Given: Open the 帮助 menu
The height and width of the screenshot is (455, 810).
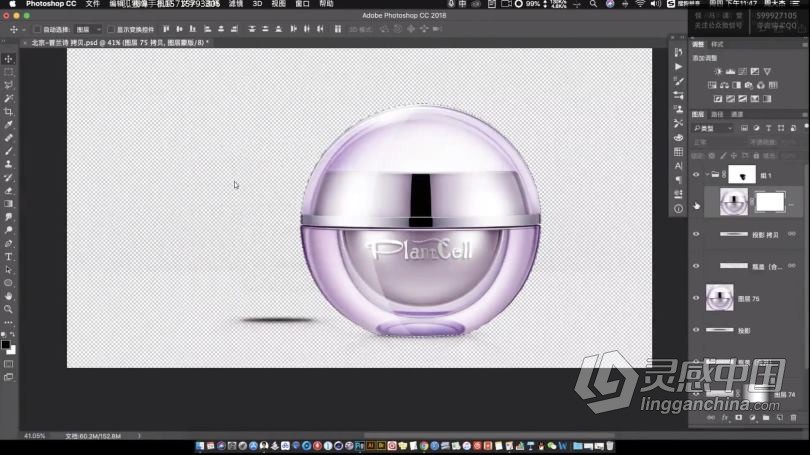Looking at the screenshot, I should point(326,4).
